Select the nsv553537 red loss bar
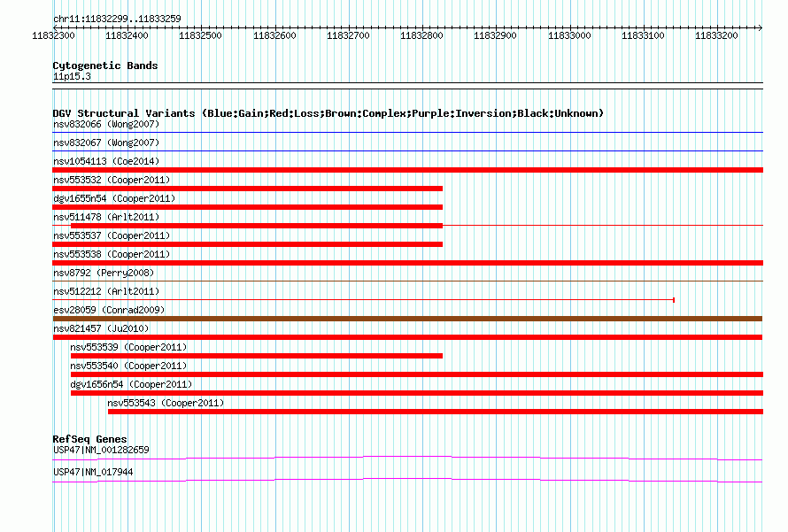This screenshot has width=788, height=532. pos(248,244)
